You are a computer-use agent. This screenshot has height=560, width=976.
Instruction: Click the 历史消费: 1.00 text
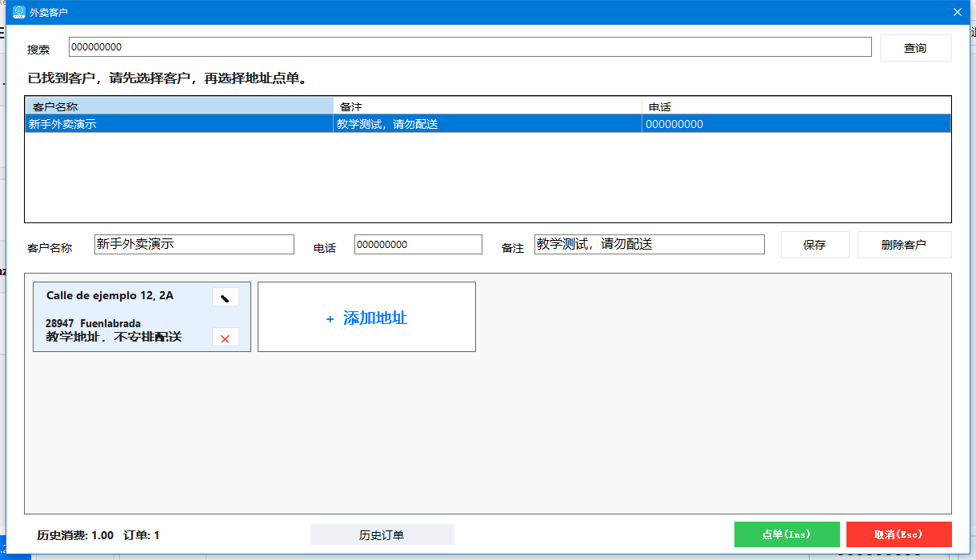(x=75, y=535)
